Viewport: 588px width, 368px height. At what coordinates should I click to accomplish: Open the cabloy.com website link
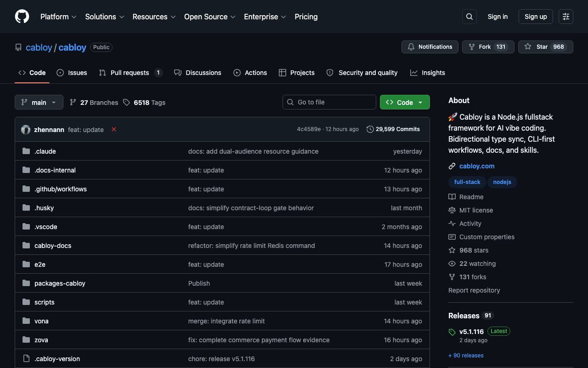(477, 166)
